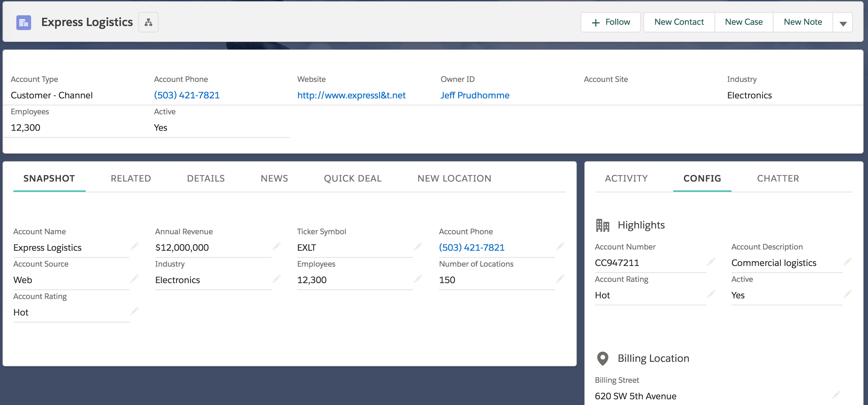868x405 pixels.
Task: Open the Quick Deal tab
Action: (352, 178)
